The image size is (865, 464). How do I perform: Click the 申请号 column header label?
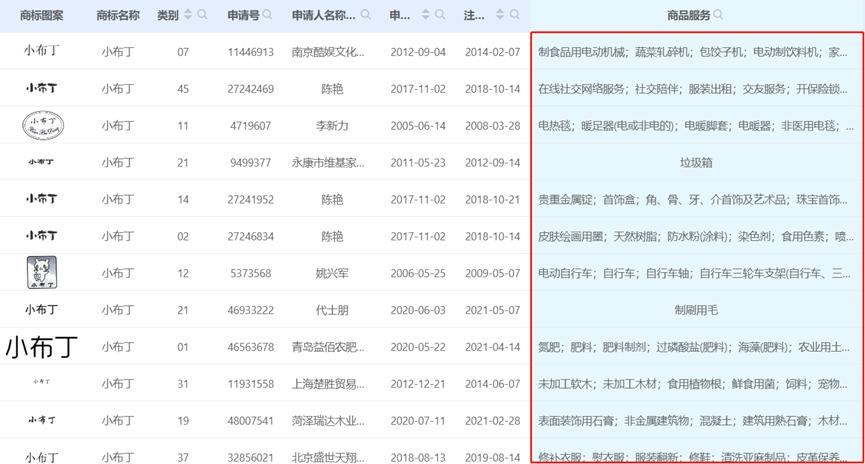click(243, 15)
